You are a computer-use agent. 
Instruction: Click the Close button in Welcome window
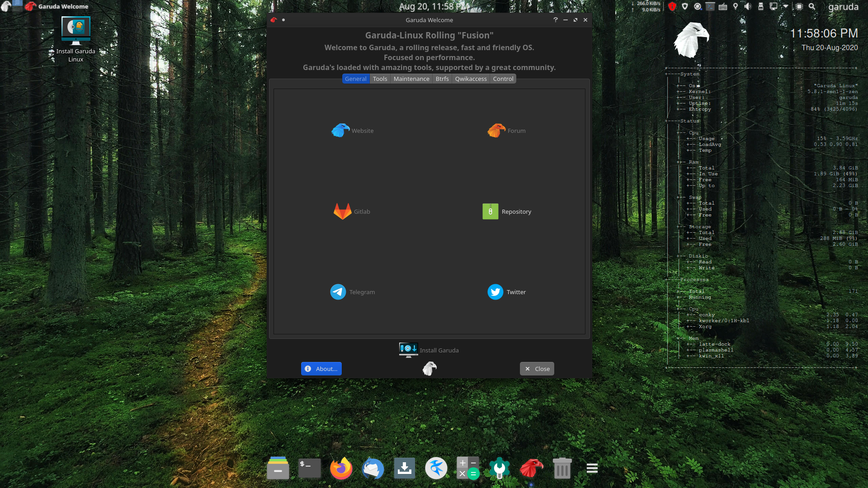point(537,369)
